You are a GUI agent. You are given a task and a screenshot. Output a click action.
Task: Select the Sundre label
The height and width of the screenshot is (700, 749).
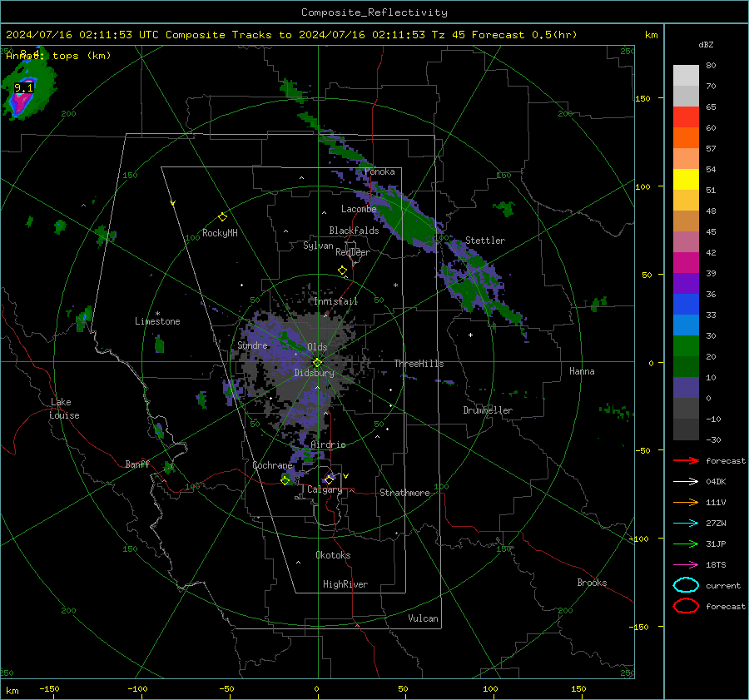pos(253,345)
